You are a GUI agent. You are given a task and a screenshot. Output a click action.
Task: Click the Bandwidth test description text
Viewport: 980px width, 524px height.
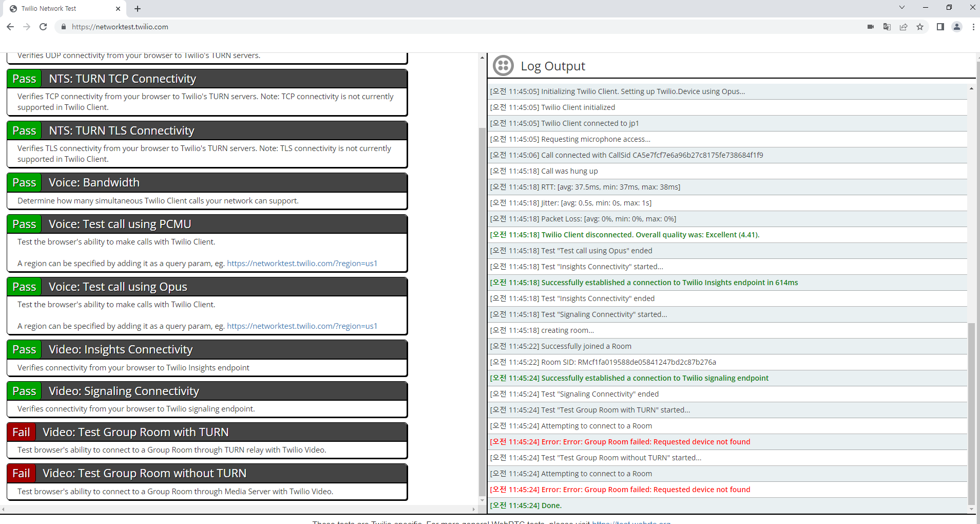click(158, 201)
